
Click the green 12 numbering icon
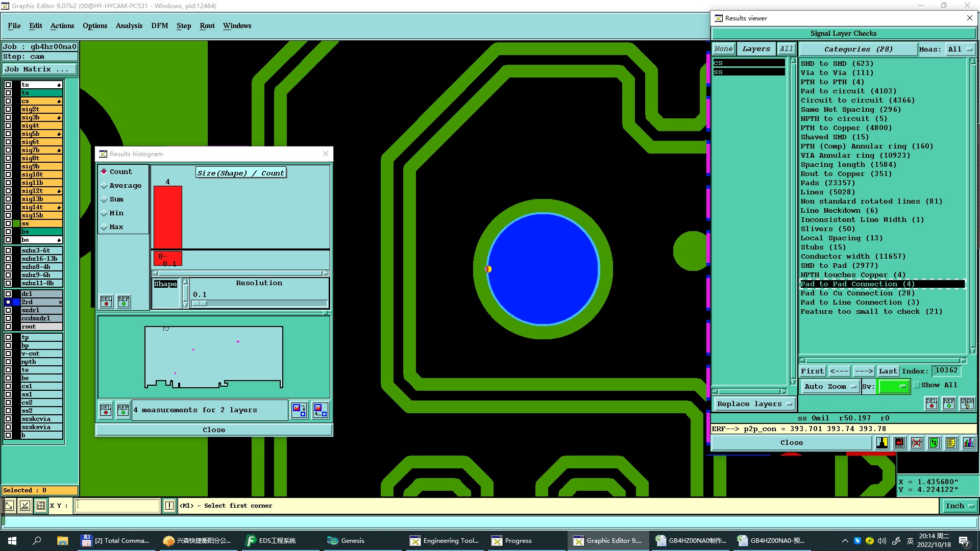tap(934, 443)
